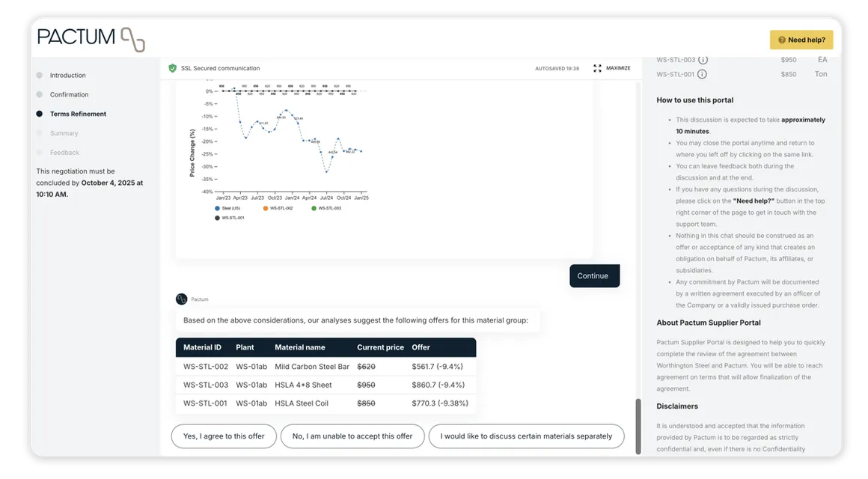Screen dimensions: 868x479
Task: Click the Mild Carbon Steel Bar cell
Action: [x=312, y=367]
